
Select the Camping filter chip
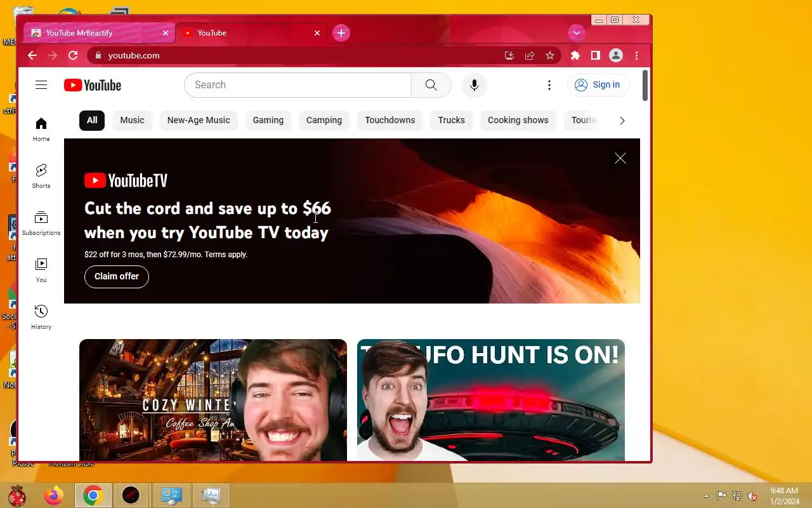324,120
